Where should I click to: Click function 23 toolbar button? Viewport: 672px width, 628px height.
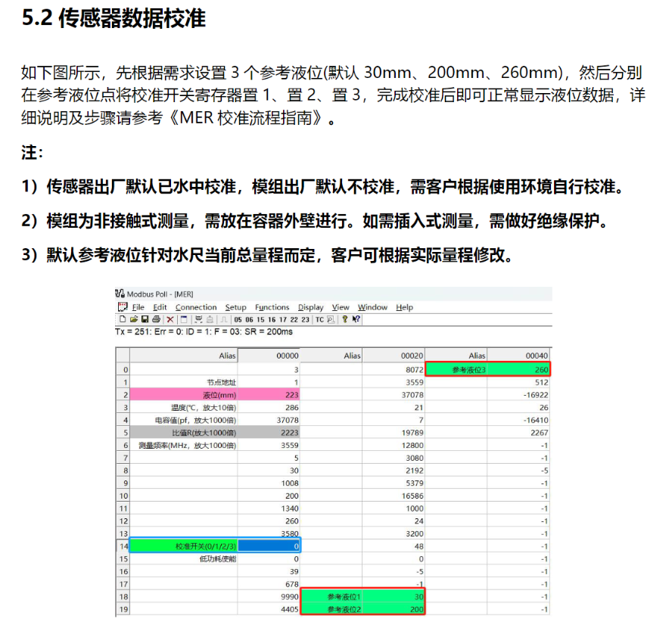point(305,319)
